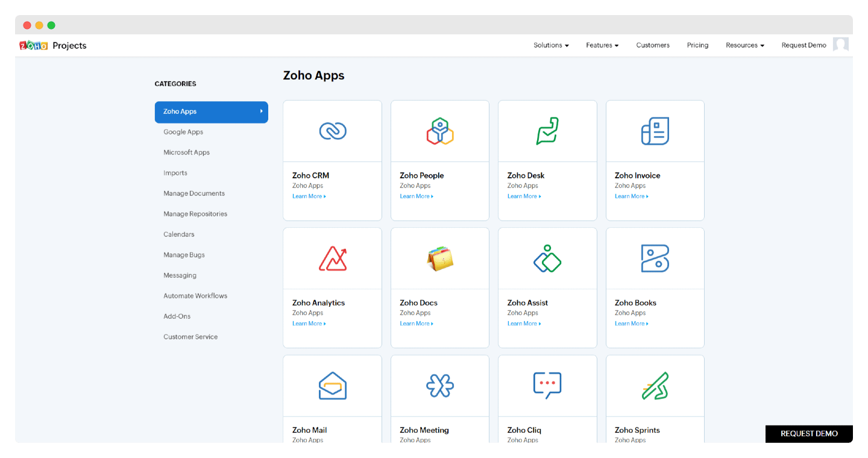Screen dimensions: 868x458
Task: Open the Add-Ons category
Action: coord(177,316)
